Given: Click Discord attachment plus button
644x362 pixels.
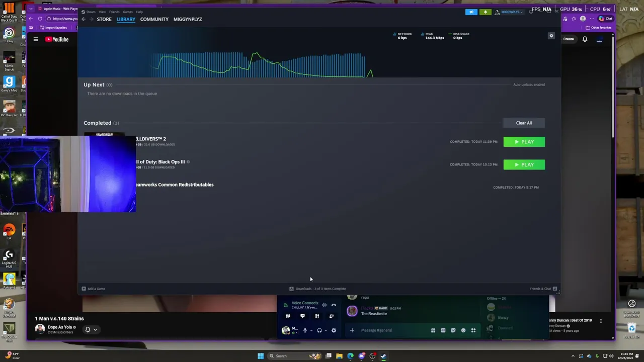Looking at the screenshot, I should point(352,330).
